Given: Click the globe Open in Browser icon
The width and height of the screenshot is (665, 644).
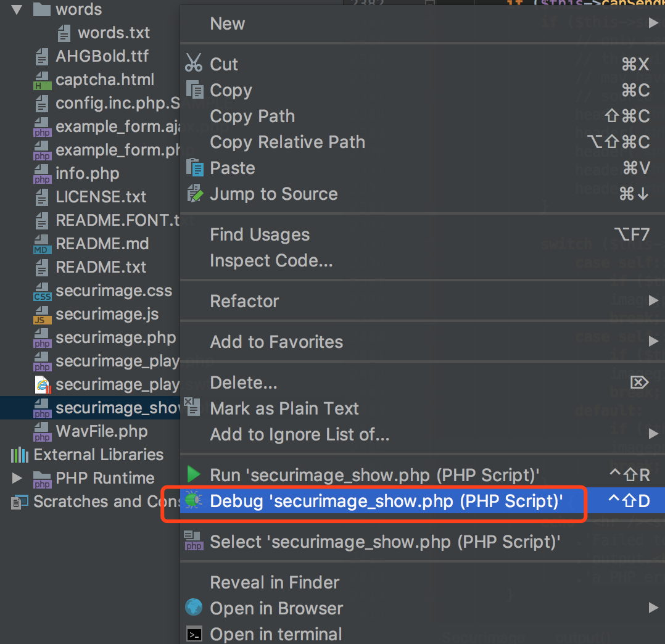Looking at the screenshot, I should (194, 608).
